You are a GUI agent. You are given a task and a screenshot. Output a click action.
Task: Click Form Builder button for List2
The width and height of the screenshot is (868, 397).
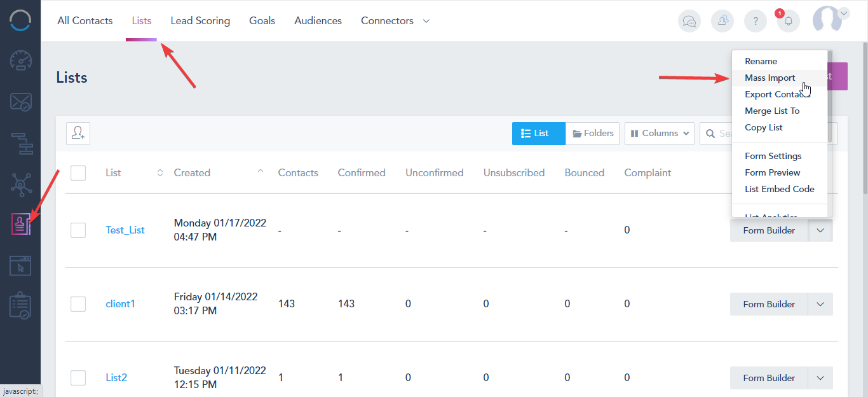coord(769,378)
